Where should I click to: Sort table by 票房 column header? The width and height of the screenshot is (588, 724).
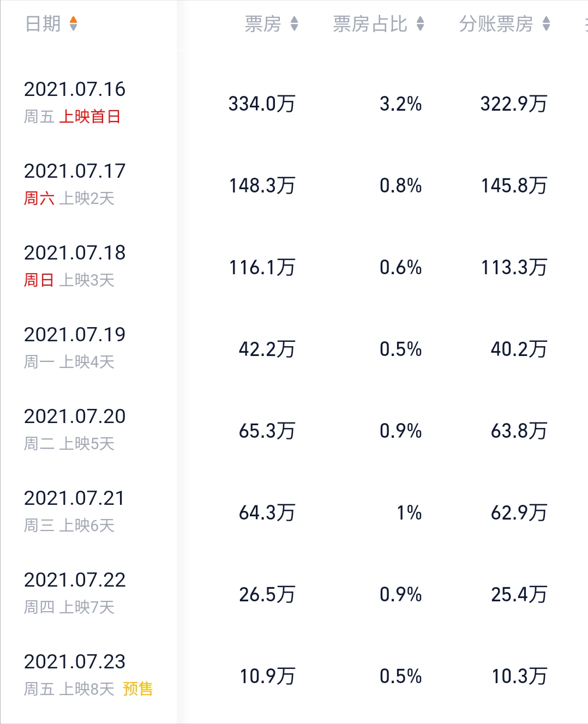[263, 24]
